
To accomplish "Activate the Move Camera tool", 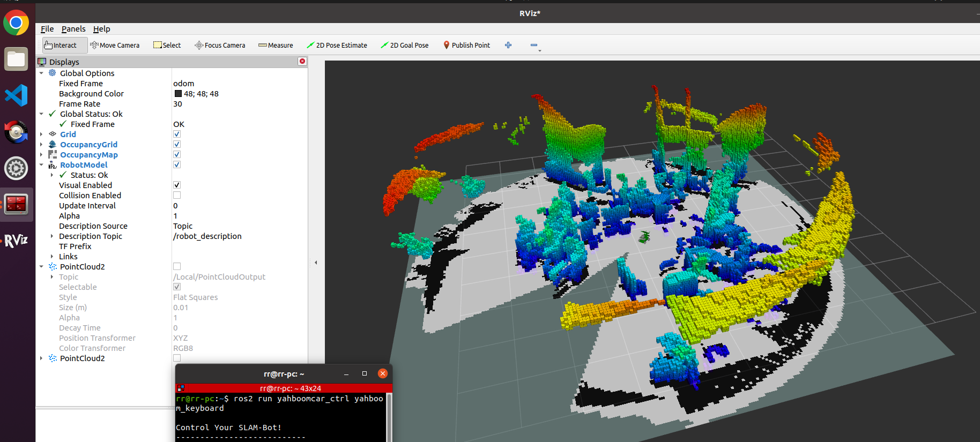I will click(x=115, y=46).
